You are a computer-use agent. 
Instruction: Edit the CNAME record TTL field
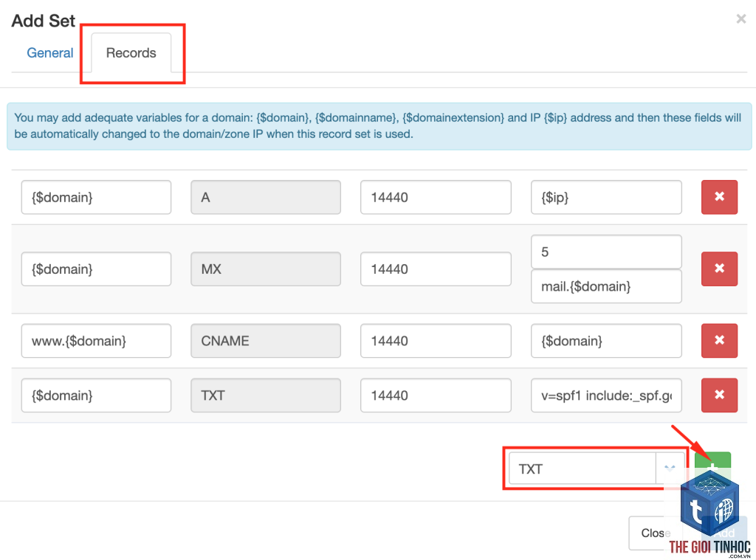(x=436, y=341)
